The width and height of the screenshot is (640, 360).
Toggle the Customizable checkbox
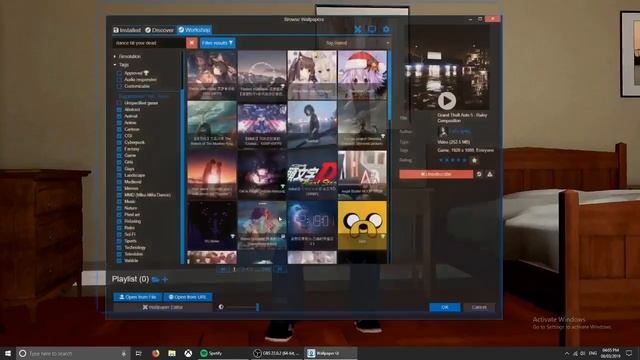click(x=120, y=87)
